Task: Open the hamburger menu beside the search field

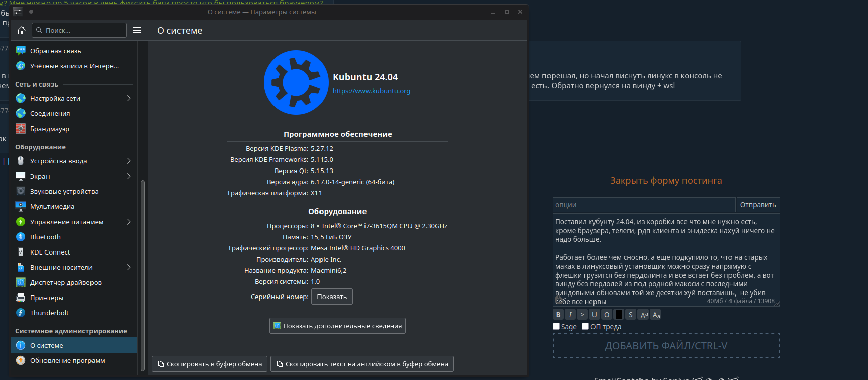Action: [x=137, y=30]
